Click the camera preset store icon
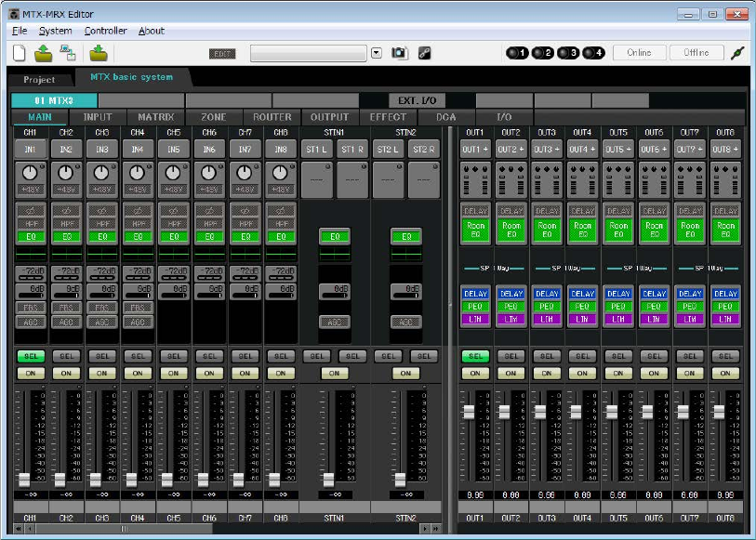This screenshot has width=756, height=540. (x=399, y=53)
